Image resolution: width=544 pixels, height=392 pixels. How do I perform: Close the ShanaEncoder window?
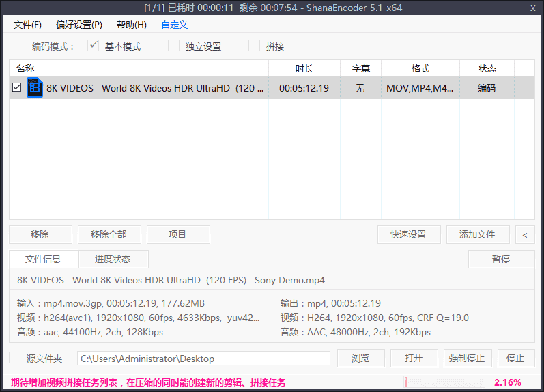533,8
